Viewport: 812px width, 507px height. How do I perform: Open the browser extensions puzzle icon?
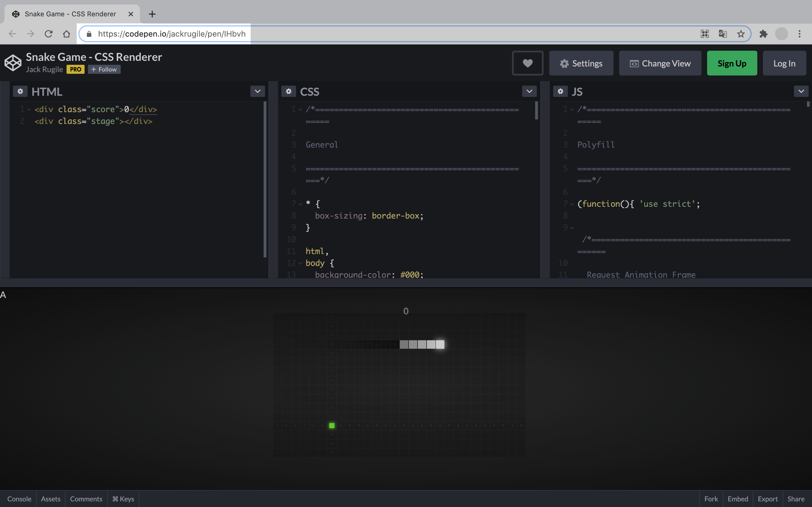pos(764,34)
